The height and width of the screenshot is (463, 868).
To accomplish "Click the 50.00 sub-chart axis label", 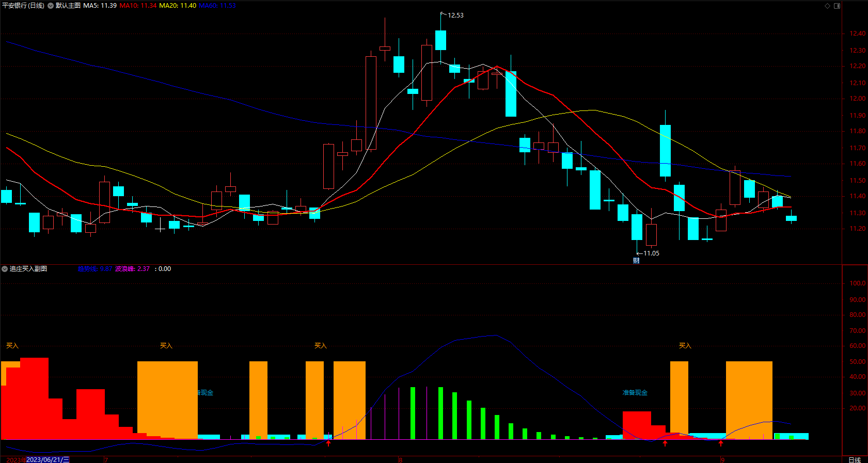I will coord(858,362).
